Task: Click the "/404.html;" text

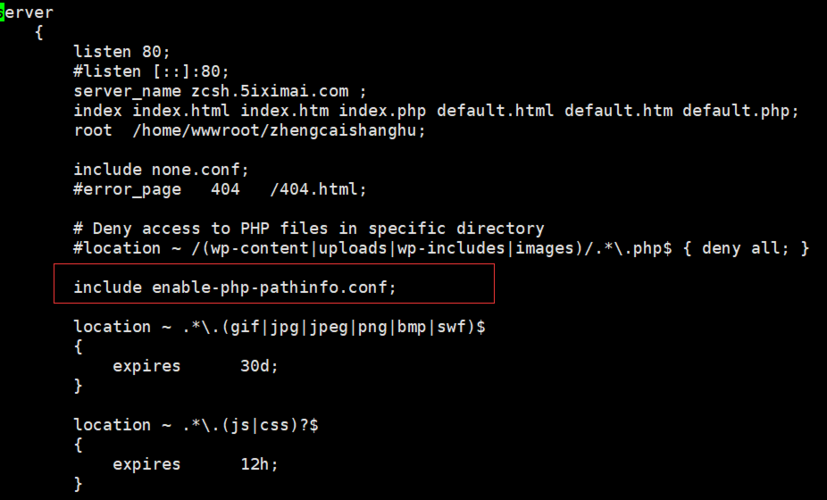Action: pyautogui.click(x=318, y=189)
